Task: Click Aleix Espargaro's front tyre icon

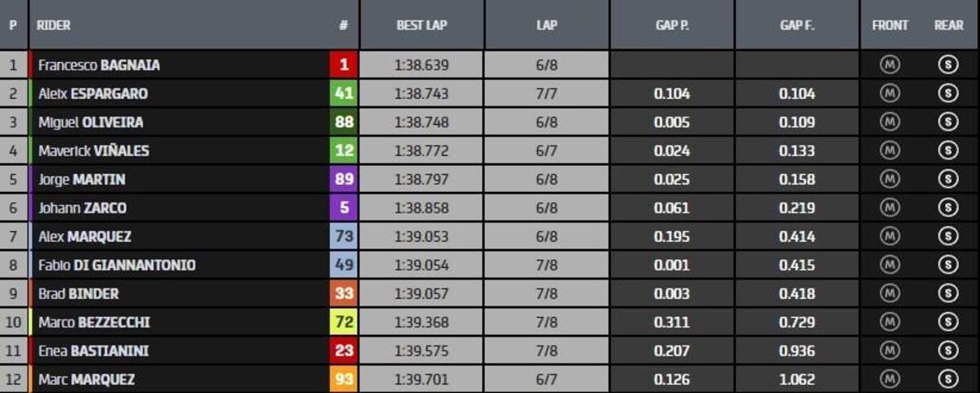Action: [x=889, y=94]
